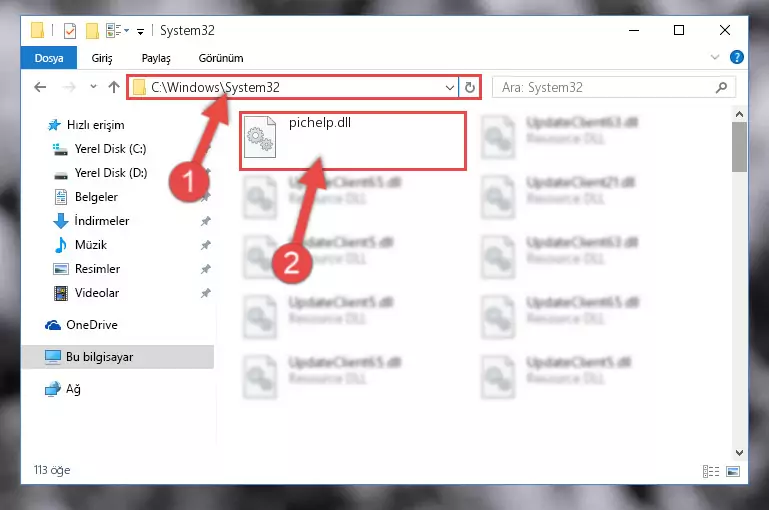Open the recent locations dropdown arrow
This screenshot has width=769, height=510.
(x=93, y=87)
